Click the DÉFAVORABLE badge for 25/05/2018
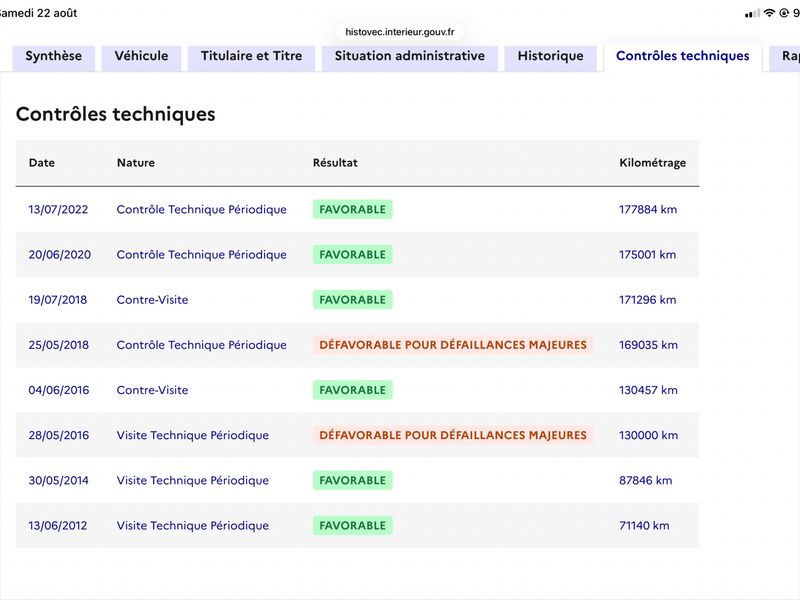This screenshot has height=600, width=800. point(453,345)
